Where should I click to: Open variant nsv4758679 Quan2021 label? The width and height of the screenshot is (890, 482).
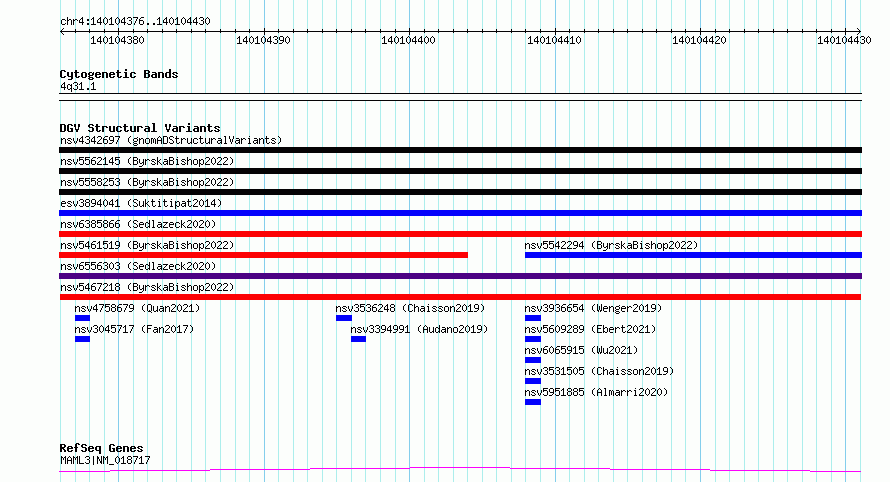(x=137, y=308)
